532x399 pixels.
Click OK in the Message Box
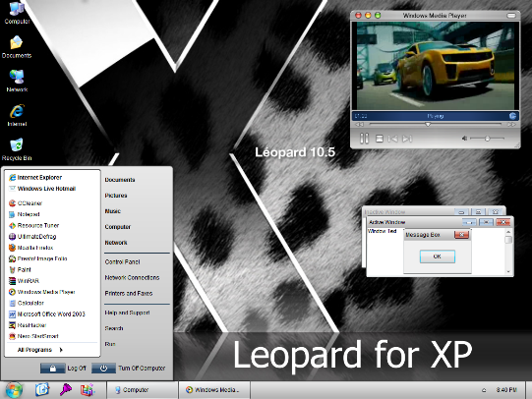point(438,256)
